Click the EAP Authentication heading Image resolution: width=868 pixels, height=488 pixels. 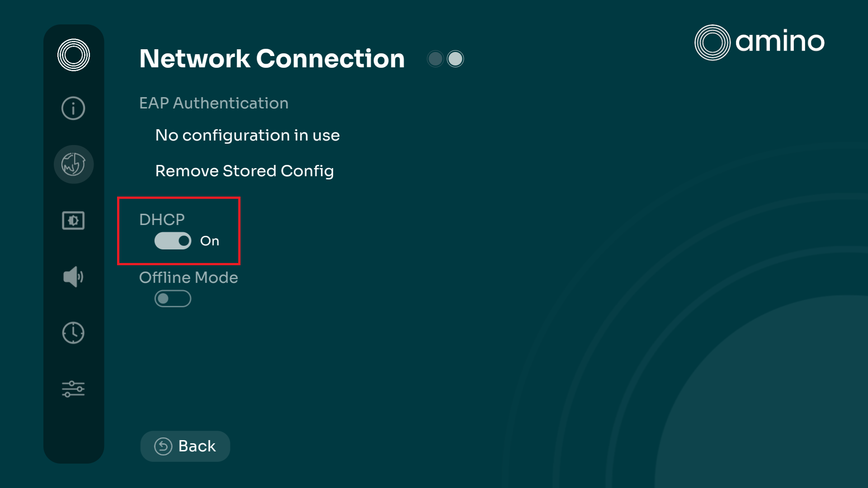point(214,103)
